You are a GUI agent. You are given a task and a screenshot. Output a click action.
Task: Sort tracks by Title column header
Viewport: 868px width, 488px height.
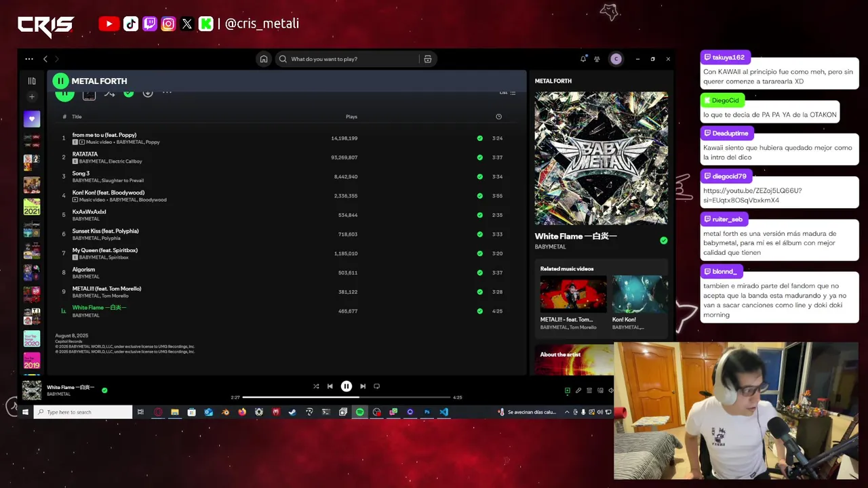coord(77,117)
